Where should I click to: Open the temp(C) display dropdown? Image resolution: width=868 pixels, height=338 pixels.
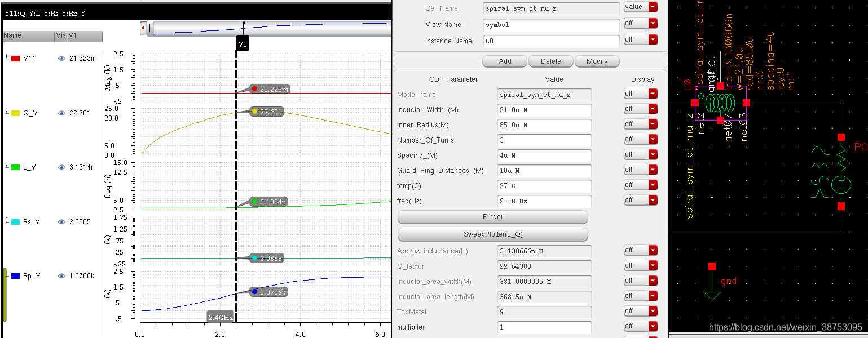pos(641,185)
